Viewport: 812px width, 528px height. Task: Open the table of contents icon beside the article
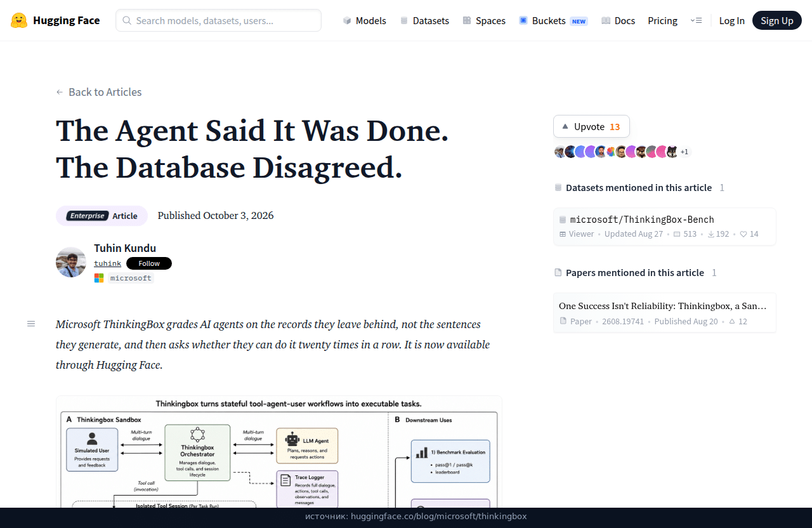click(x=31, y=324)
